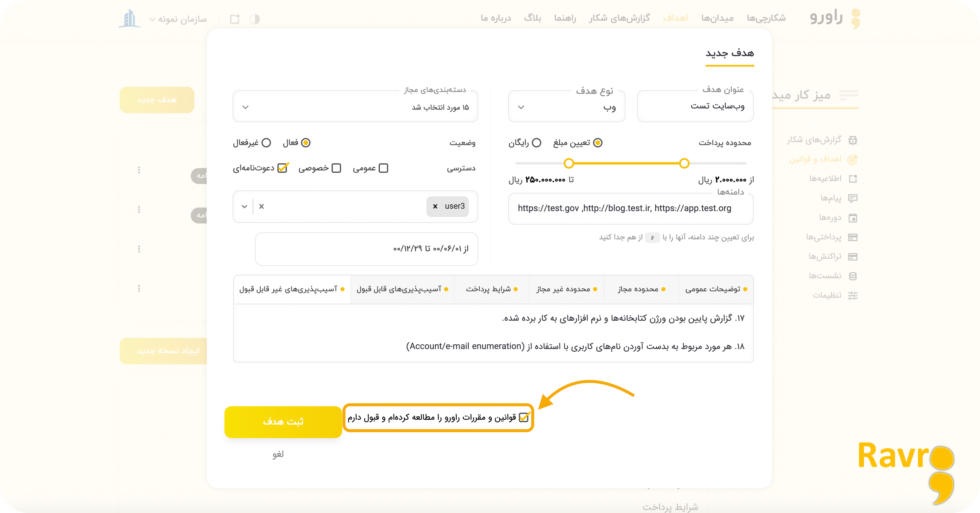The height and width of the screenshot is (513, 980).
Task: Open the نوع هدف target type dropdown
Action: 566,107
